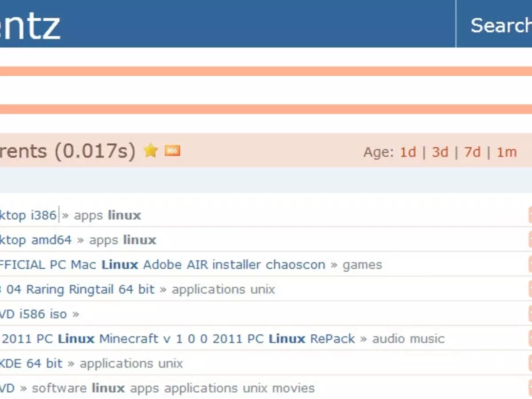532x399 pixels.
Task: Click the orange badge icon on the Minecraft row
Action: (x=530, y=339)
